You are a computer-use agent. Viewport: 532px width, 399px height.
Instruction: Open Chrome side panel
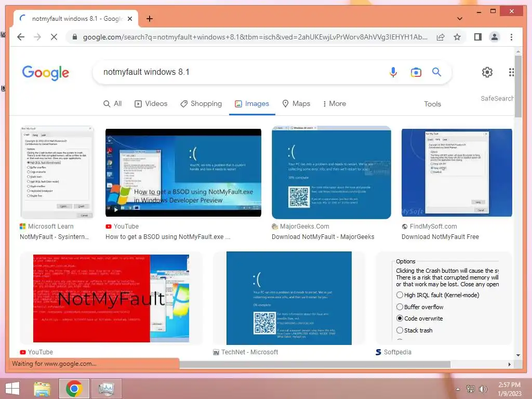tap(478, 37)
